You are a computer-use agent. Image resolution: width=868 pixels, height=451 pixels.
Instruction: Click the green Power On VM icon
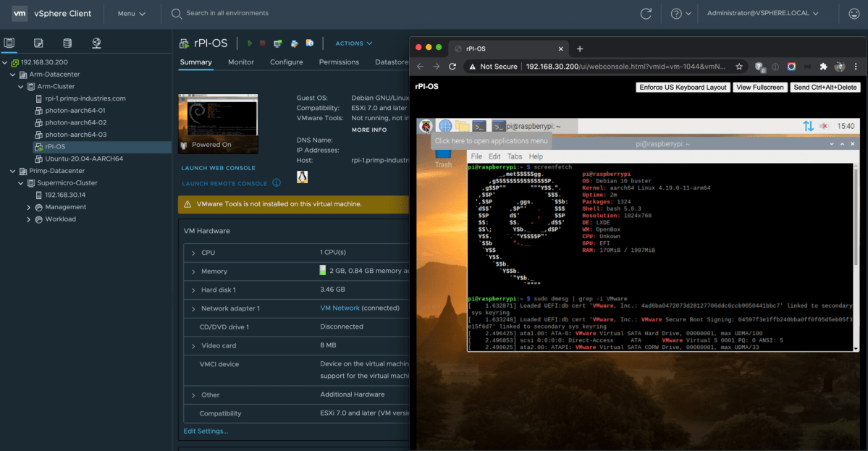250,43
